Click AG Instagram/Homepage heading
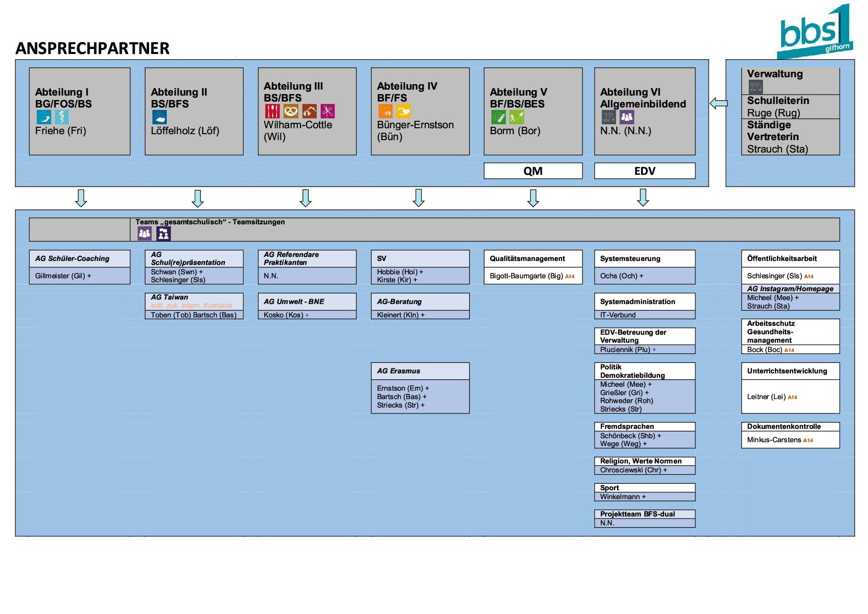 tap(790, 289)
